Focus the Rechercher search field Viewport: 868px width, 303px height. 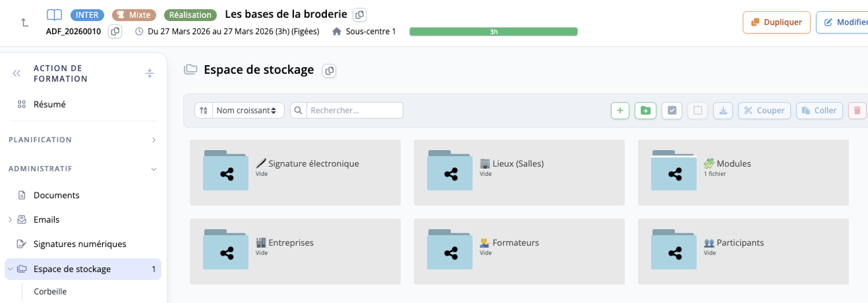(355, 110)
